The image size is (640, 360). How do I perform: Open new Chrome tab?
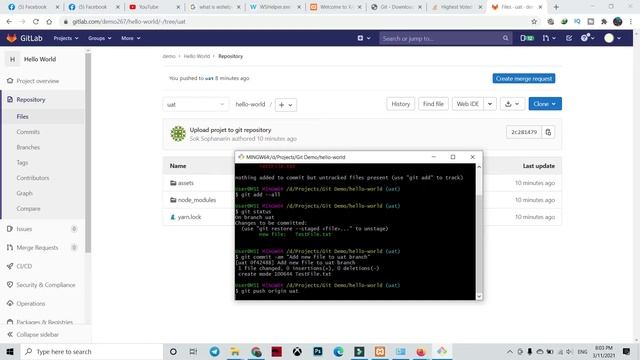point(556,7)
